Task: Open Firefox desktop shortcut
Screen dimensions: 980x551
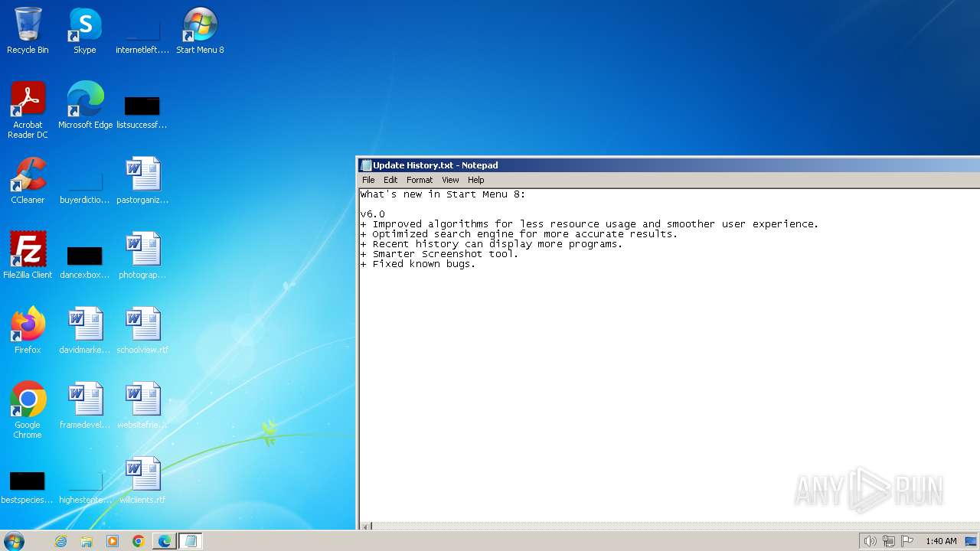Action: (28, 331)
